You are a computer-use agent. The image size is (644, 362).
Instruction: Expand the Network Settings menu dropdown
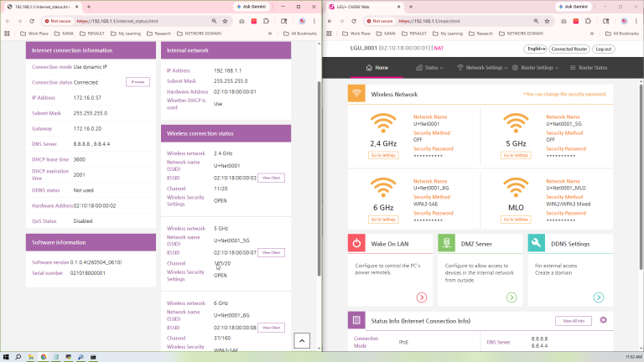pos(482,68)
